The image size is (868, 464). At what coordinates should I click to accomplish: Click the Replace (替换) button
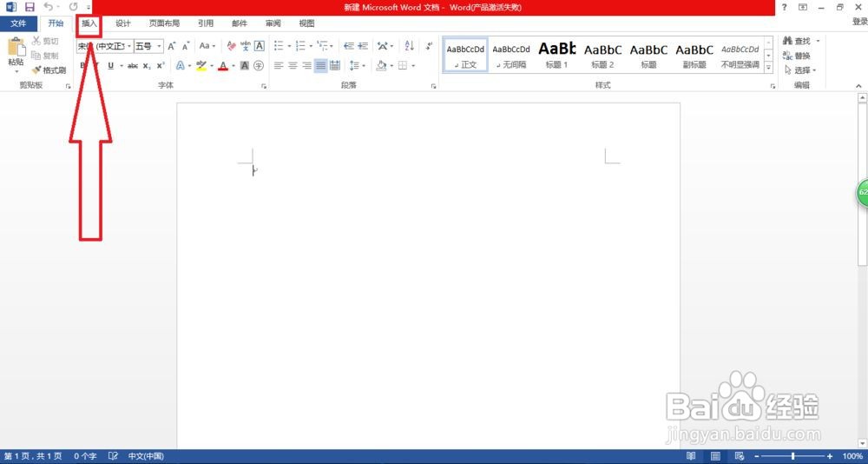tap(797, 56)
